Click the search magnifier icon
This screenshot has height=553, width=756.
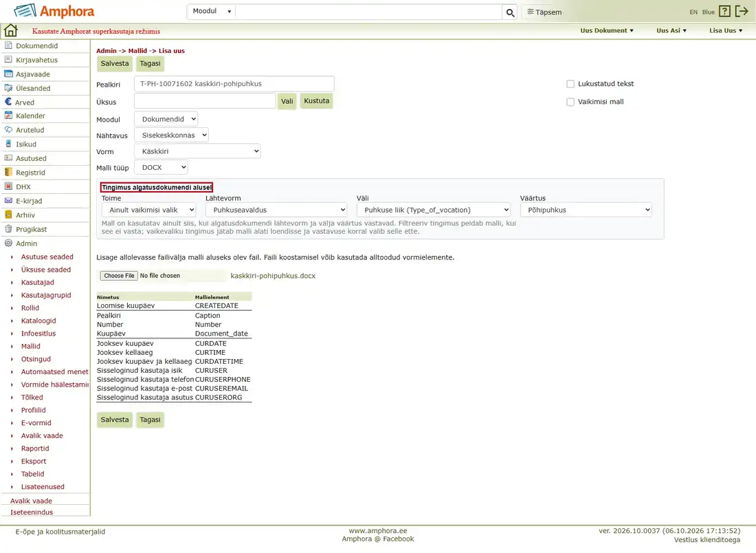coord(510,12)
